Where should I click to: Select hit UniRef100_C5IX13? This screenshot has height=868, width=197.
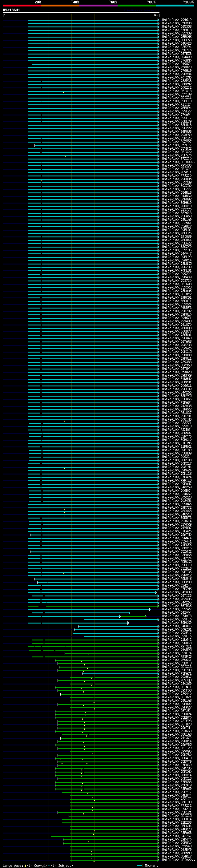click(177, 91)
